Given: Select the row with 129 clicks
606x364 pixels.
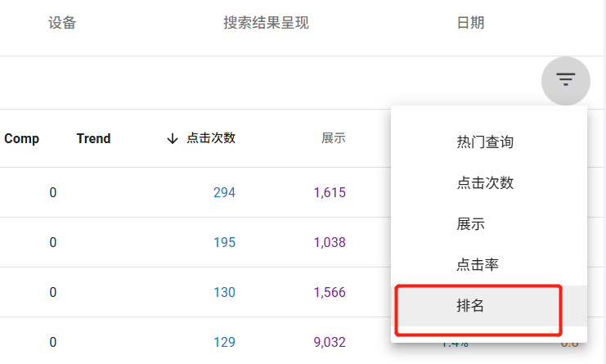Looking at the screenshot, I should tap(224, 343).
